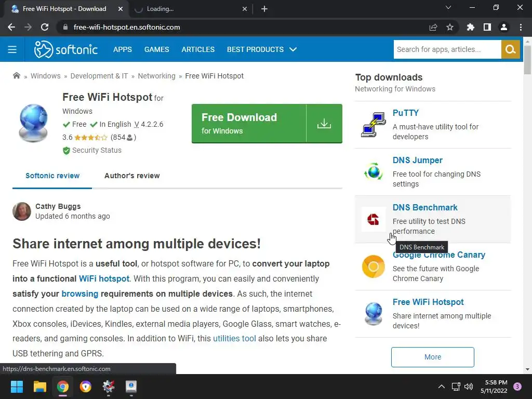532x399 pixels.
Task: Click the tab search chevron in title bar
Action: coord(448,7)
